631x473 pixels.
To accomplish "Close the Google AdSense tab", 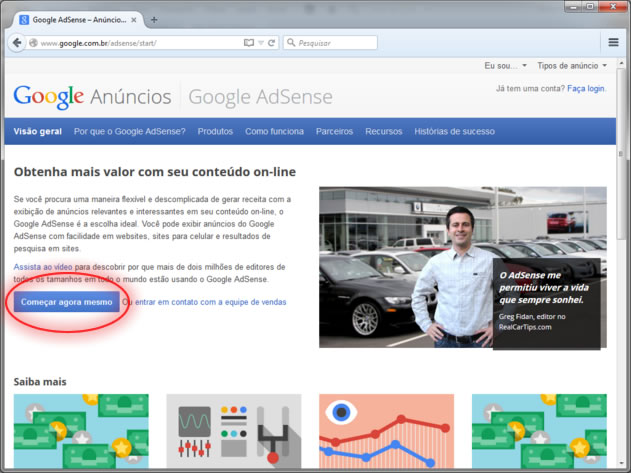I will 134,20.
